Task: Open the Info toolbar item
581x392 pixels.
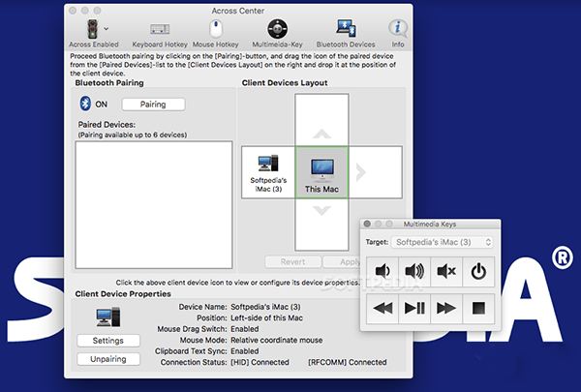Action: (x=398, y=34)
